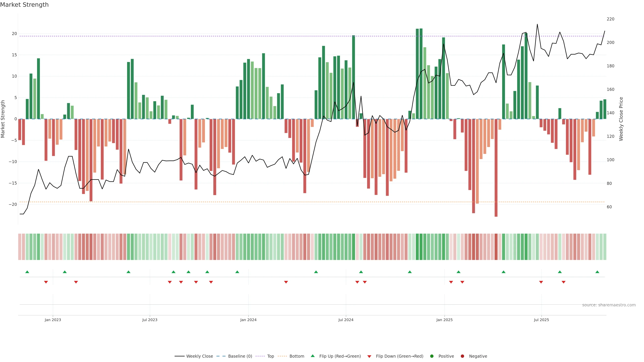Click the 220 price axis tick label

click(610, 19)
